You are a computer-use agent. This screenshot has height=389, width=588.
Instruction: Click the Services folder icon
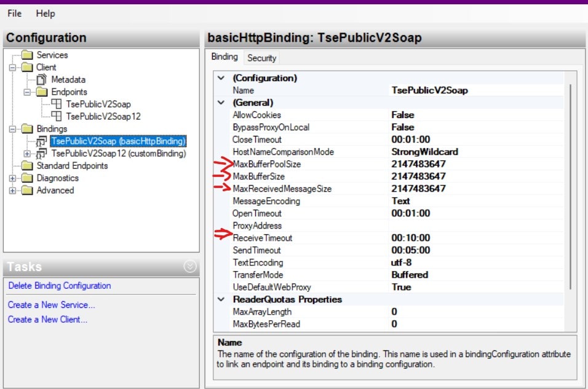(28, 55)
